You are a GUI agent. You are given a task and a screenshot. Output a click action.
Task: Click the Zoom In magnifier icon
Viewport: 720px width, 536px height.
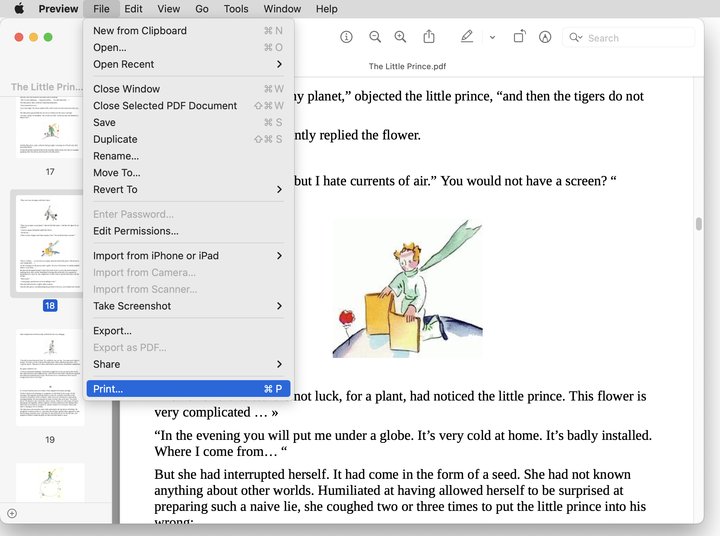(x=400, y=37)
